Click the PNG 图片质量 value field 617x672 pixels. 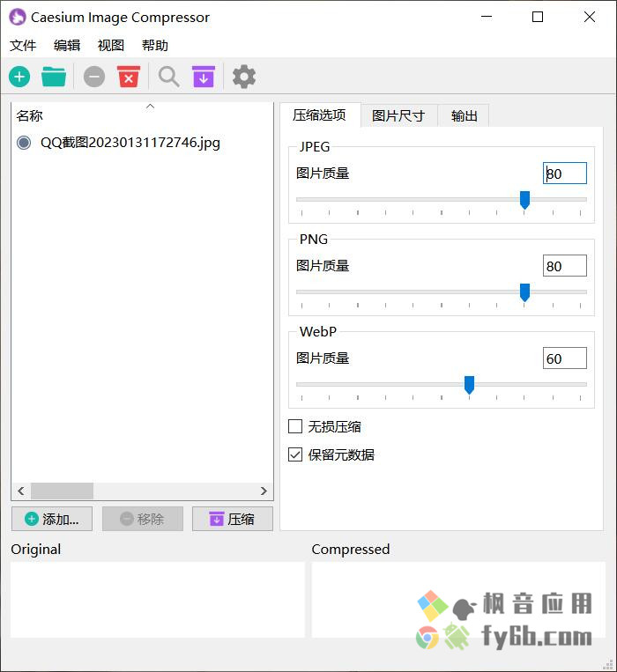coord(565,266)
